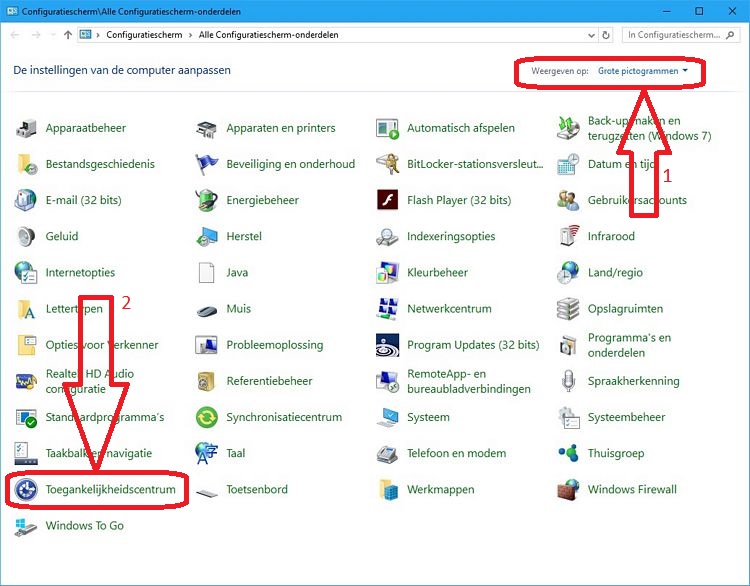Screen dimensions: 750x586
Task: Click the Infrarood icon
Action: click(568, 236)
